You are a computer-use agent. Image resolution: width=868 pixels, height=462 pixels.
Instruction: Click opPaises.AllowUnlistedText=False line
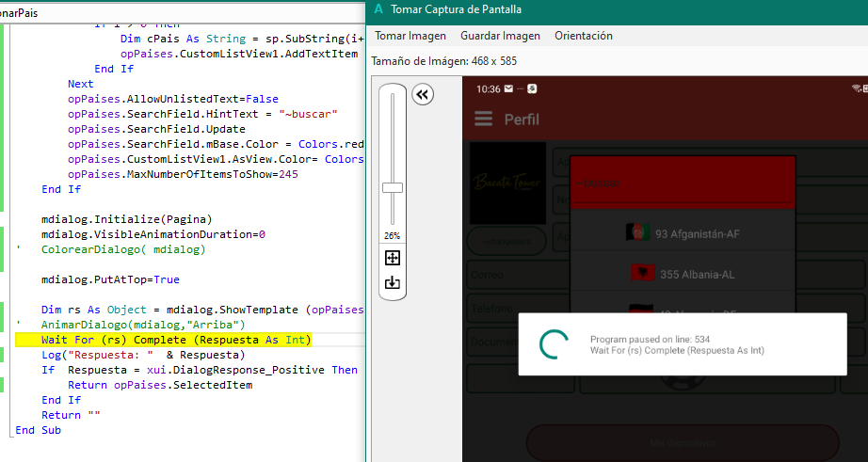tap(172, 99)
